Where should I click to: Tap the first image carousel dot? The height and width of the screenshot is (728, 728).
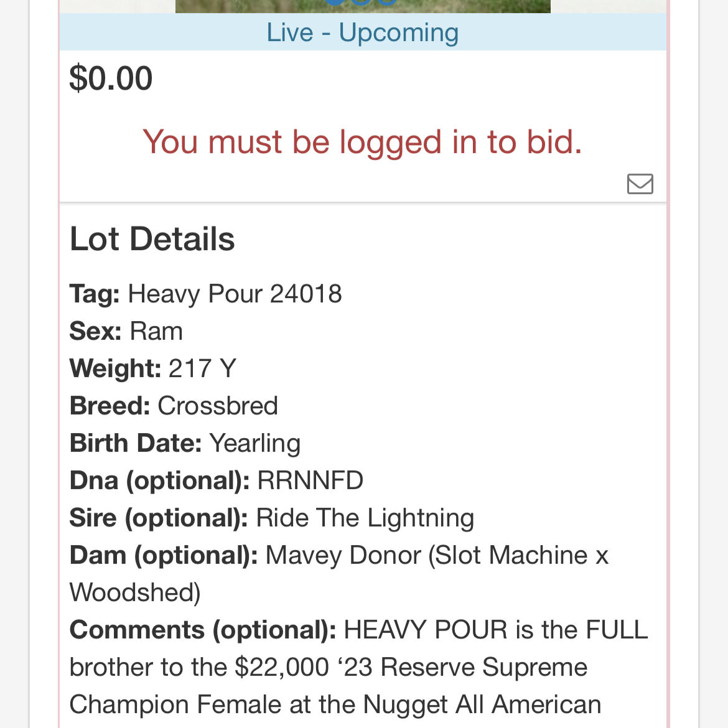click(x=335, y=2)
